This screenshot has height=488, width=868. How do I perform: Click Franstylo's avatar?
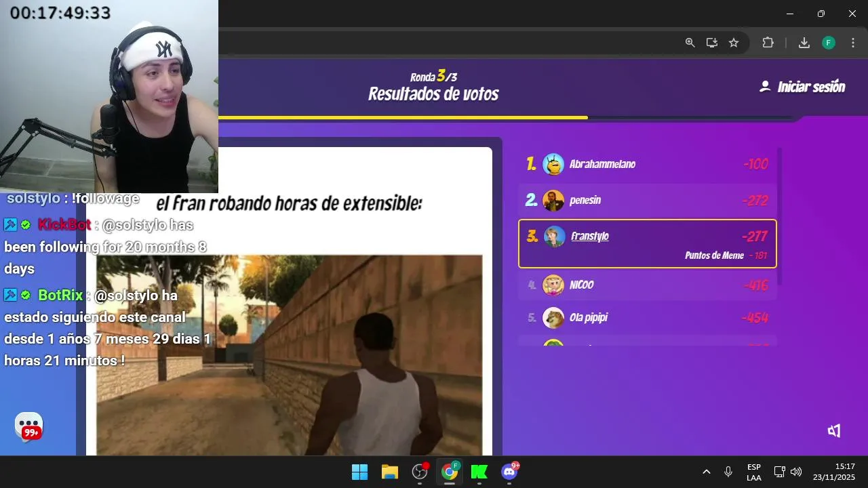point(554,237)
